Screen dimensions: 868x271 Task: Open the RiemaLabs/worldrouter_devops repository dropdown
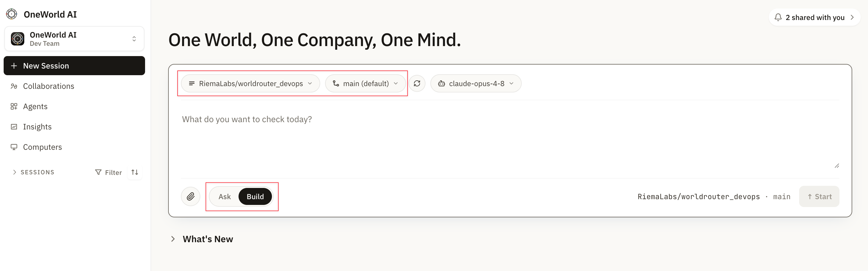(x=250, y=83)
